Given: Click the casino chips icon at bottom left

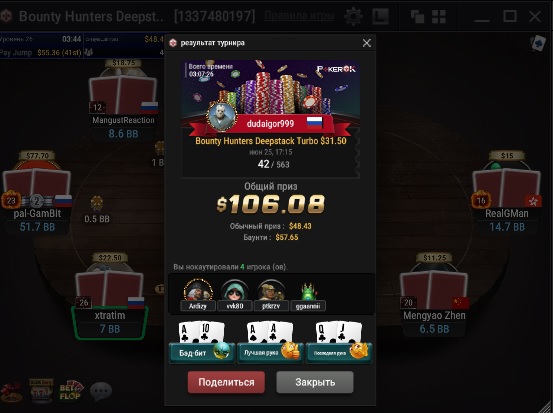Looking at the screenshot, I should (x=11, y=391).
